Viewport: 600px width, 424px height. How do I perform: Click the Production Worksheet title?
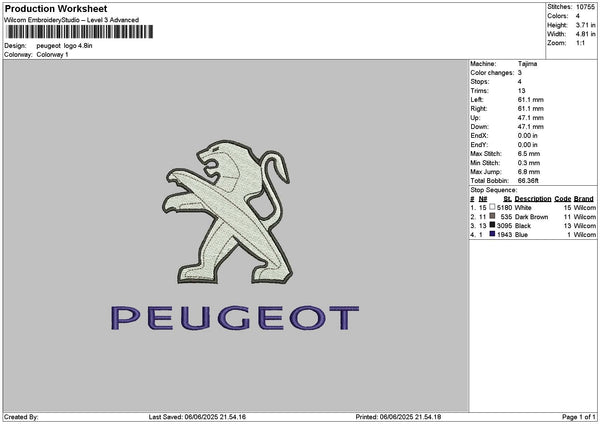56,8
